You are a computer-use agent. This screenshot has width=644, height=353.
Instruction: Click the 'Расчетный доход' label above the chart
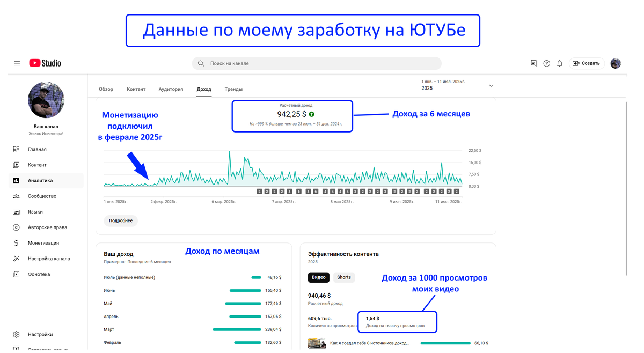296,105
